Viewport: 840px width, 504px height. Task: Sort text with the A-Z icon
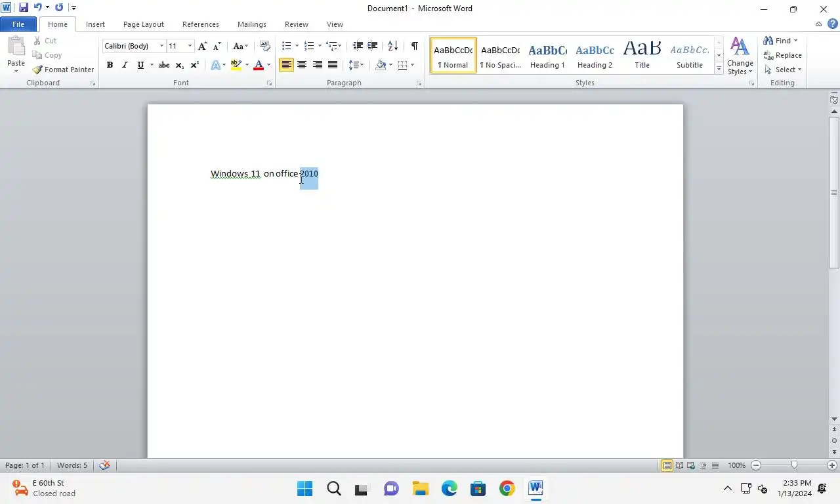click(x=392, y=46)
